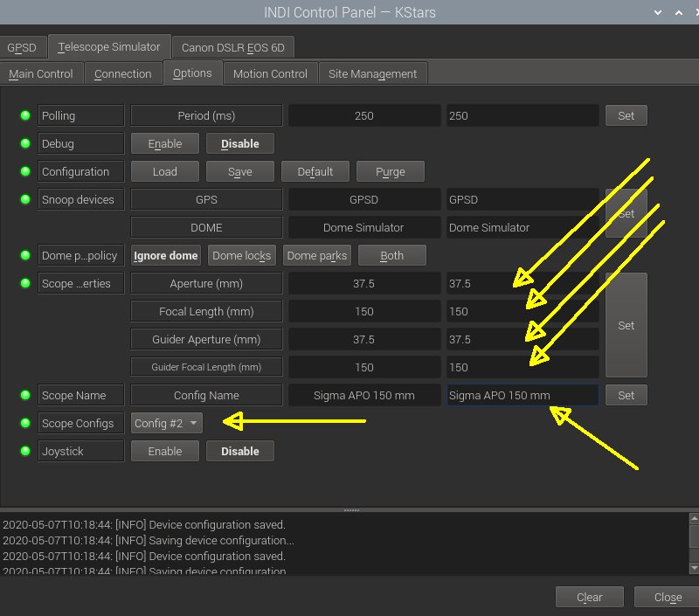Click the Polling period input field
This screenshot has height=616, width=699.
pyautogui.click(x=523, y=115)
